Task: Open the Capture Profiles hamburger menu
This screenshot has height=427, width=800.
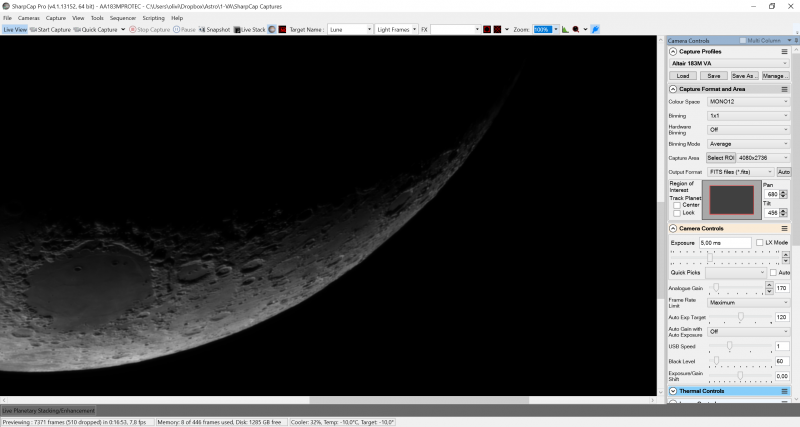Action: pyautogui.click(x=785, y=51)
